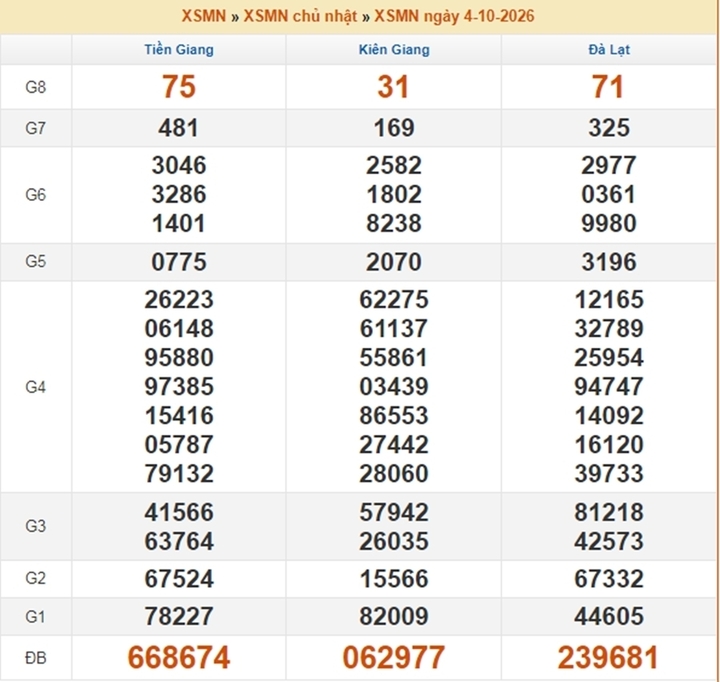The height and width of the screenshot is (682, 720).
Task: Select the G6 row label
Action: click(35, 195)
